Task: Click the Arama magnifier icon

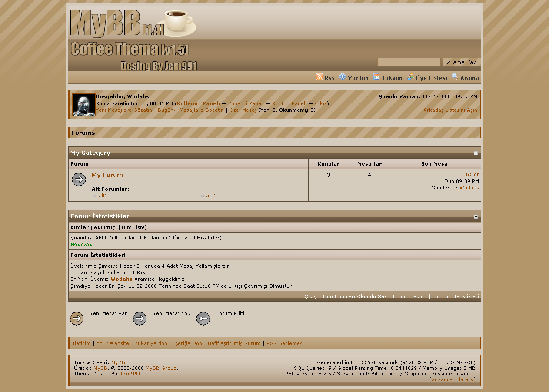Action: click(455, 77)
